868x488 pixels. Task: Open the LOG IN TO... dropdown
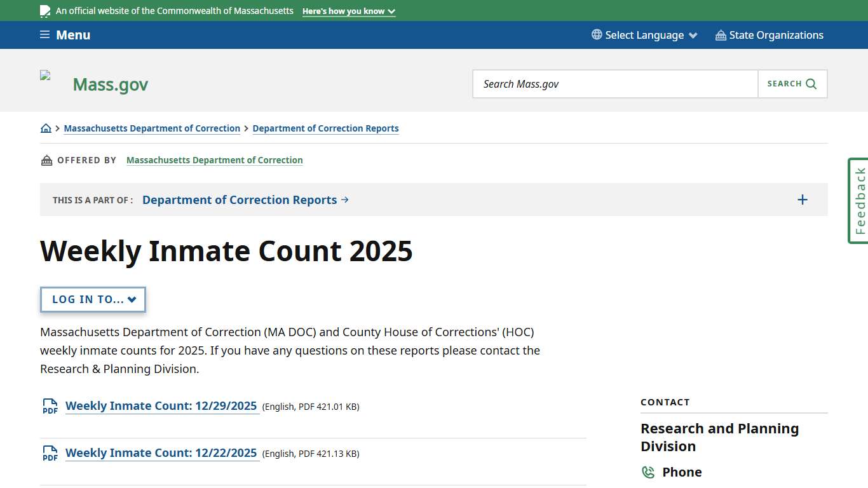[93, 299]
